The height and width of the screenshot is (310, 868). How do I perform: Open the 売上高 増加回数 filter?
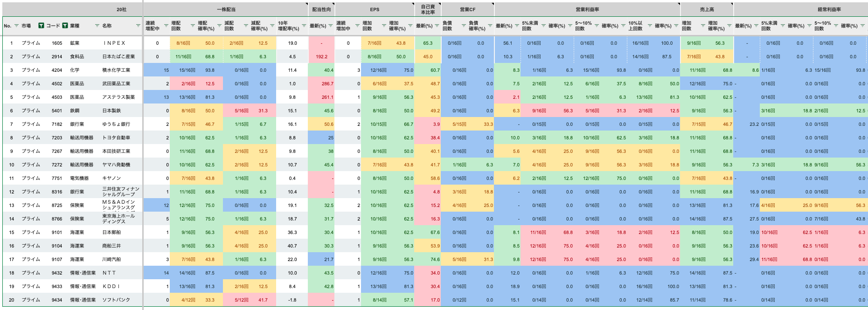703,26
